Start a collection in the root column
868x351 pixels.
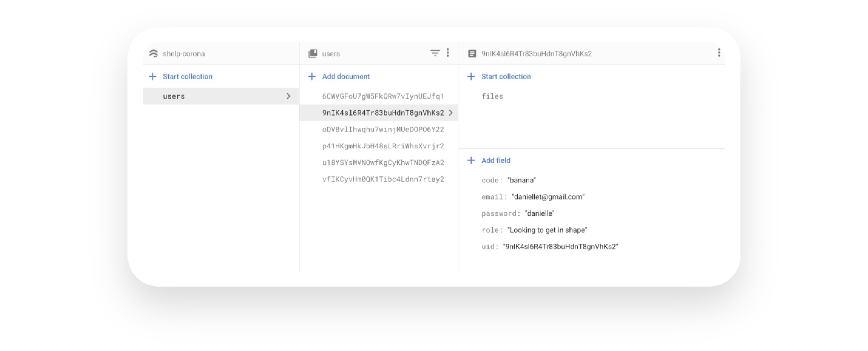coord(187,76)
